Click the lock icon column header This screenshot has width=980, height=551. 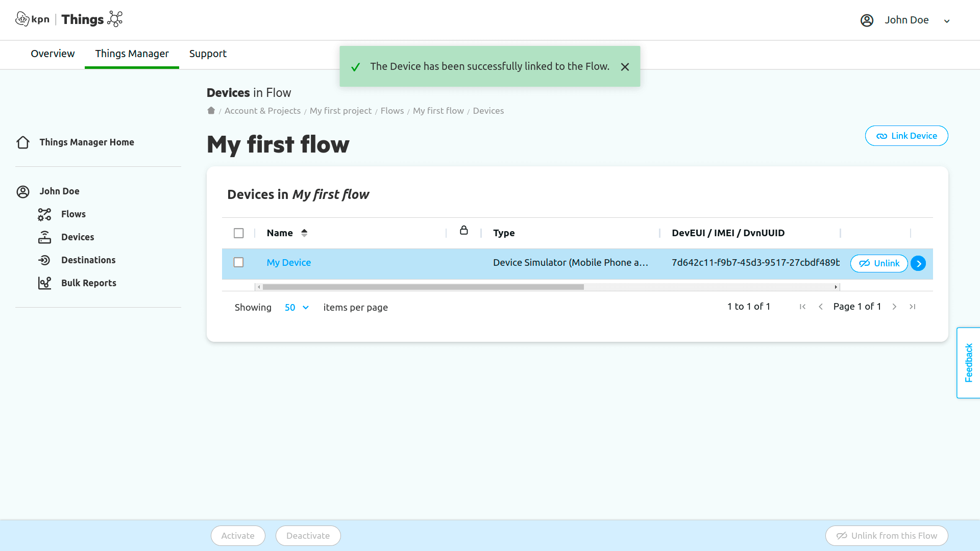[x=463, y=231]
